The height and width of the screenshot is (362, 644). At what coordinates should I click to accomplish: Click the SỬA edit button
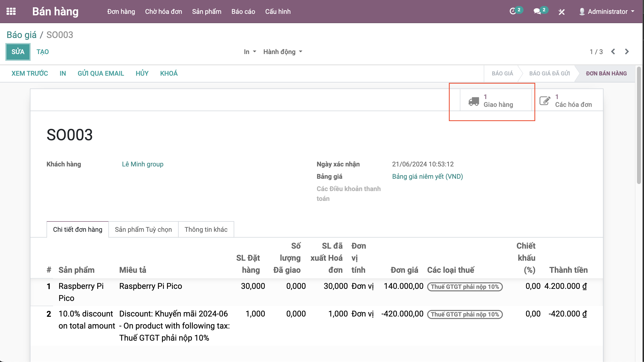point(18,52)
